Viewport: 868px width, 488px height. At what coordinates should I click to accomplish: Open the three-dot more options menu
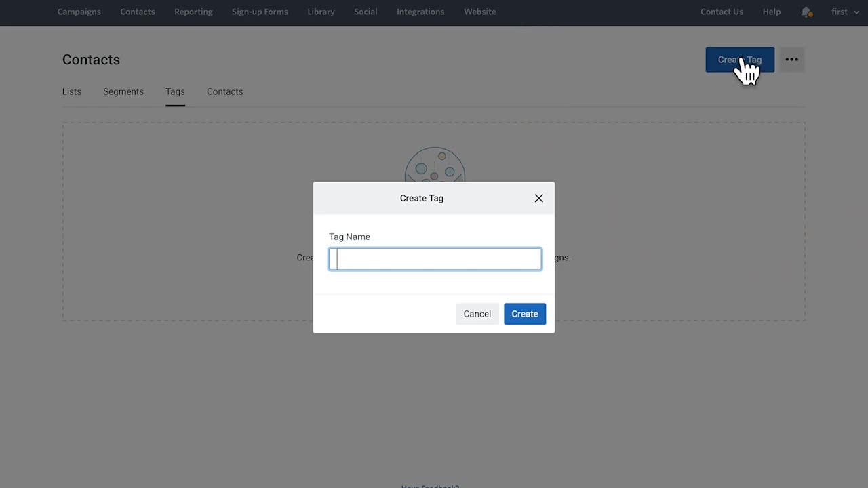[791, 60]
